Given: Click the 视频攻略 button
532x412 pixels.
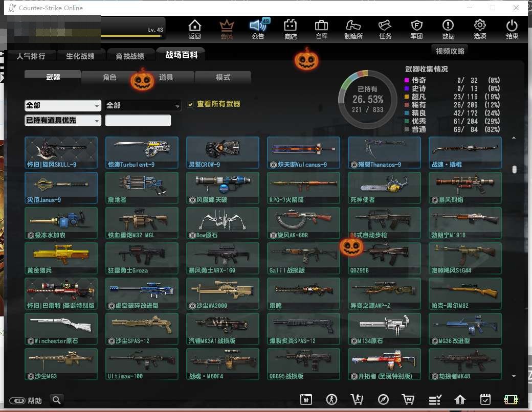Looking at the screenshot, I should tap(450, 51).
